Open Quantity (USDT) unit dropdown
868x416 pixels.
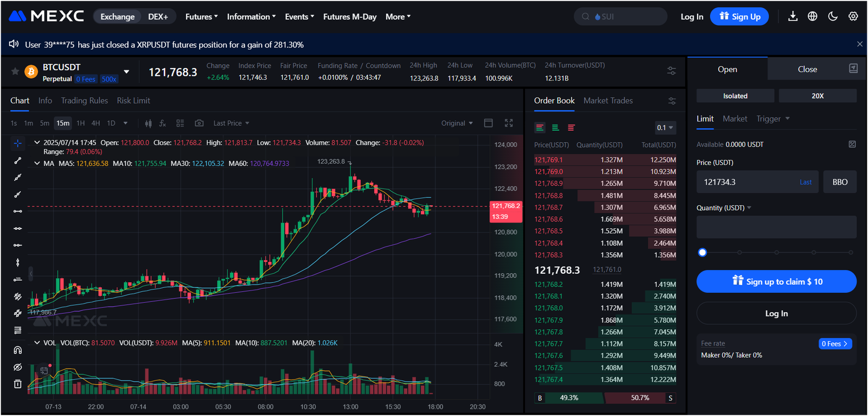point(724,208)
